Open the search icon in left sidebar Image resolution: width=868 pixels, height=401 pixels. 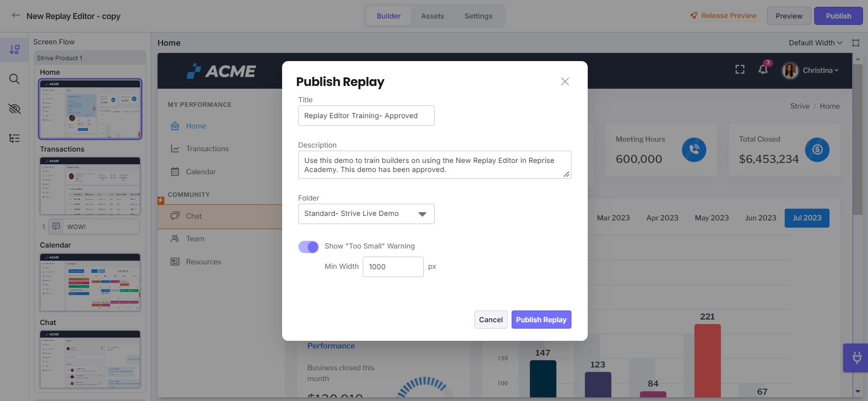pos(14,79)
